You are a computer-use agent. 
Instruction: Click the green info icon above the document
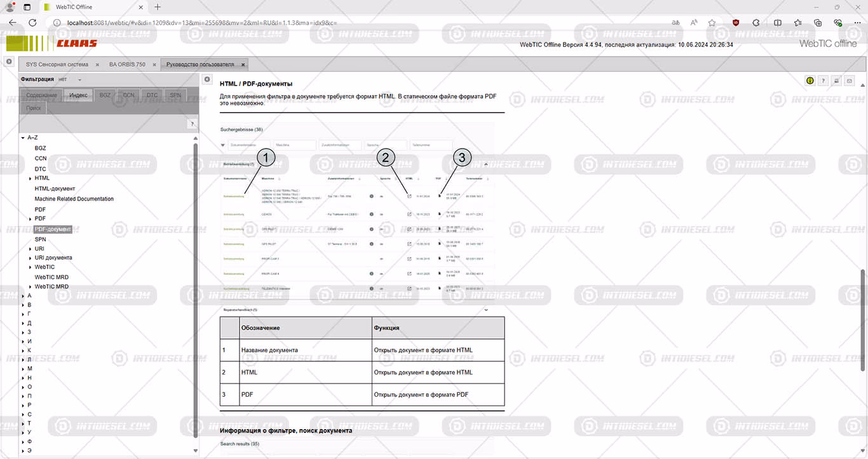point(810,81)
